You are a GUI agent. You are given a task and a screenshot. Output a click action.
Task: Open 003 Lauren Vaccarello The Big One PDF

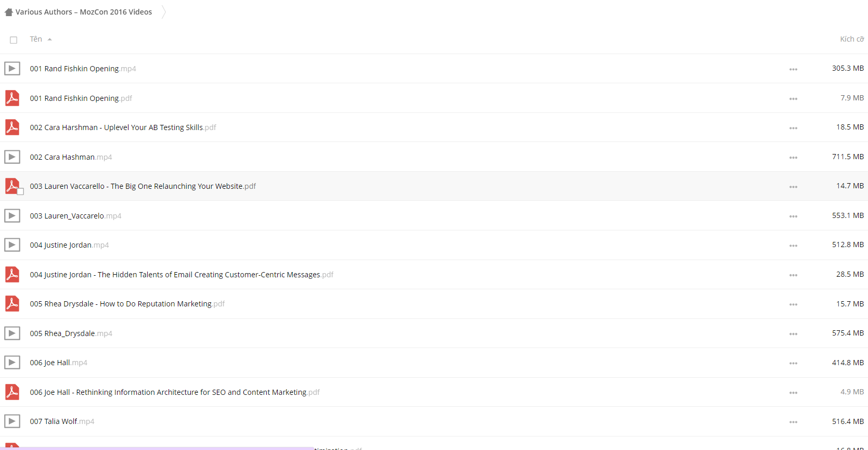pos(142,186)
